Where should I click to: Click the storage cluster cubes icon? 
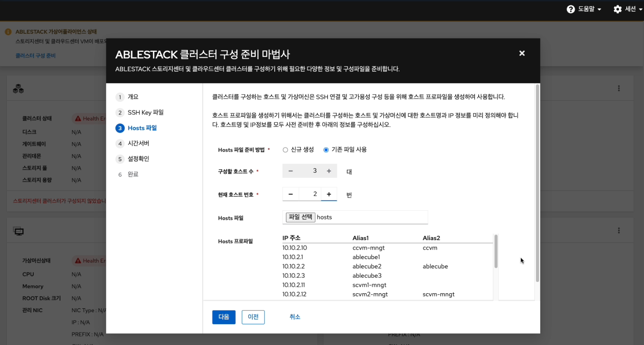point(18,89)
